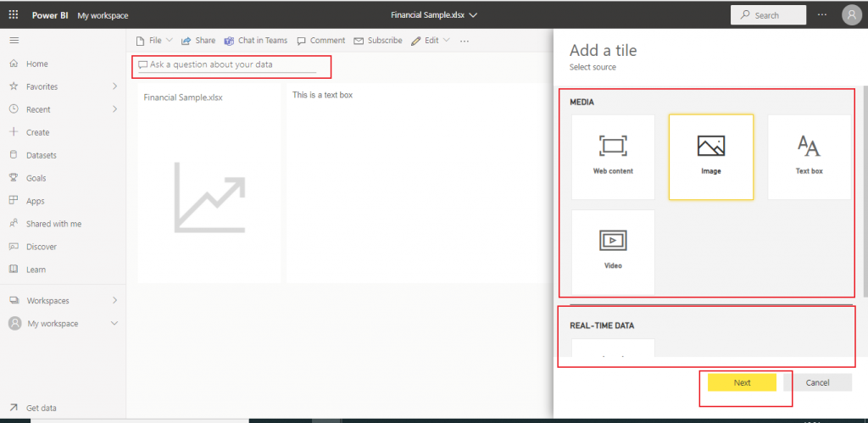Click the Get data arrow icon

(14, 408)
